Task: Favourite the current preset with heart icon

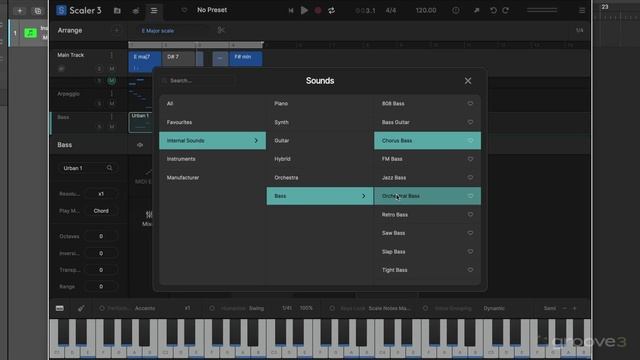Action: (184, 10)
